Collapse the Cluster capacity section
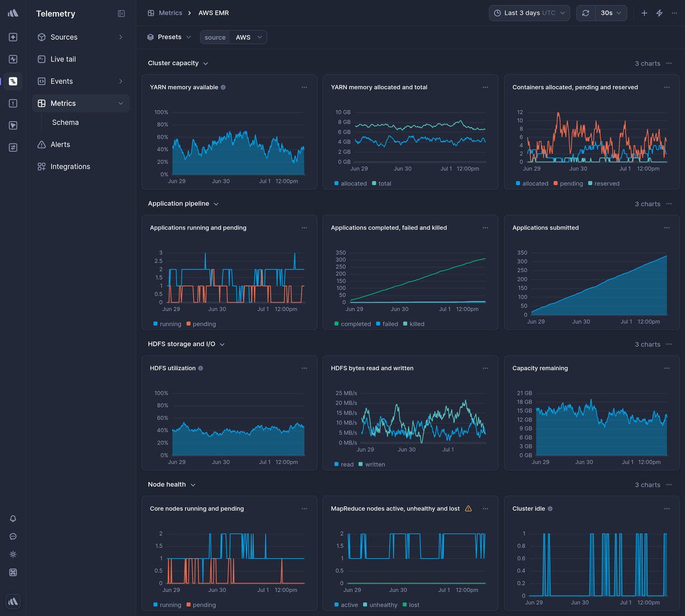 tap(205, 64)
